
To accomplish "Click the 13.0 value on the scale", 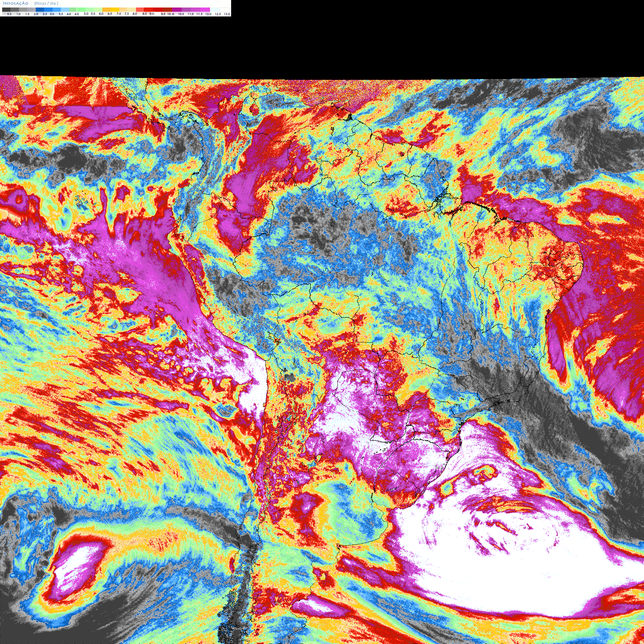I will coord(227,14).
